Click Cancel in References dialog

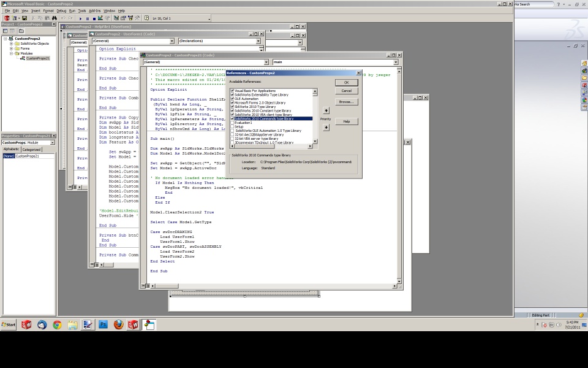[346, 91]
